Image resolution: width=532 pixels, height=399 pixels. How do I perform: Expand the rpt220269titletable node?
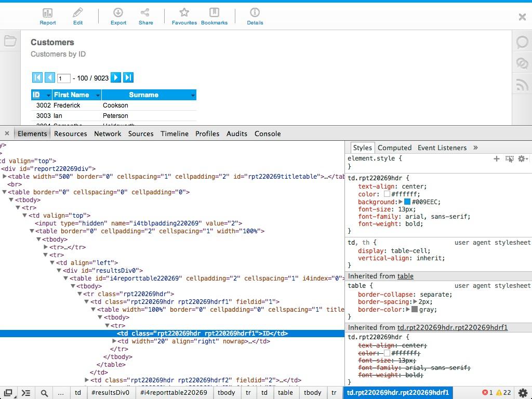[4, 176]
